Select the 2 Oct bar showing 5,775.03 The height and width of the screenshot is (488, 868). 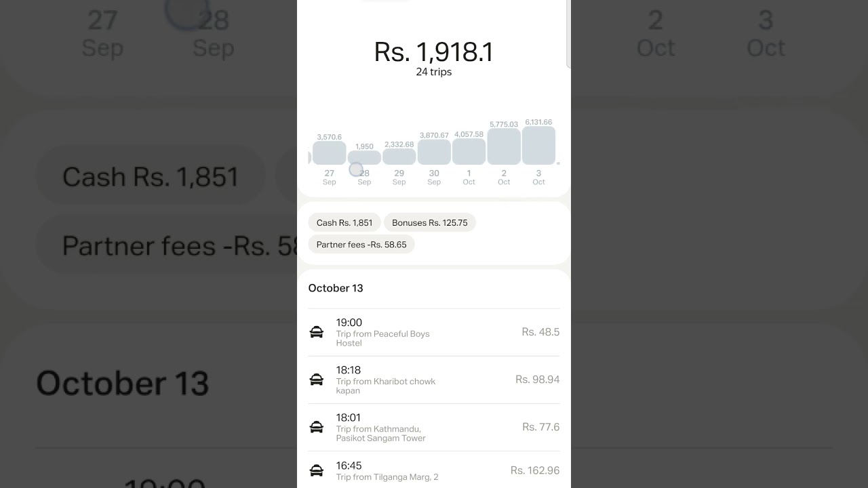[x=504, y=146]
